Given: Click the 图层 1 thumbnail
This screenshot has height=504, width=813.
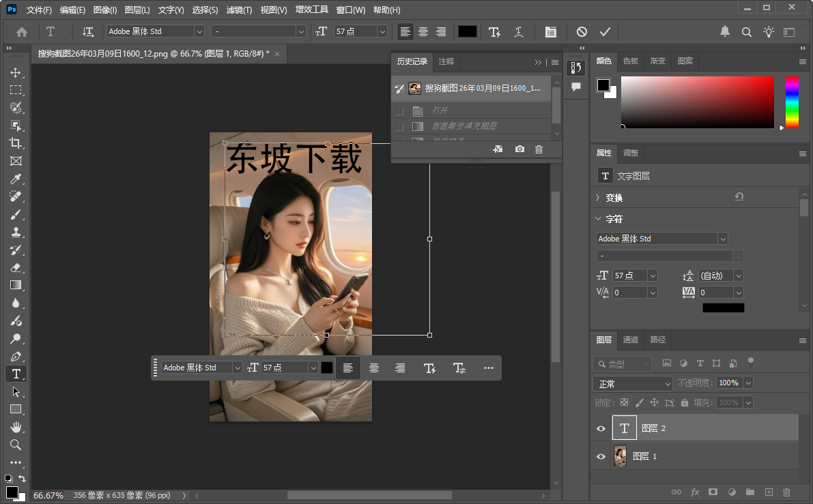Looking at the screenshot, I should pos(620,456).
